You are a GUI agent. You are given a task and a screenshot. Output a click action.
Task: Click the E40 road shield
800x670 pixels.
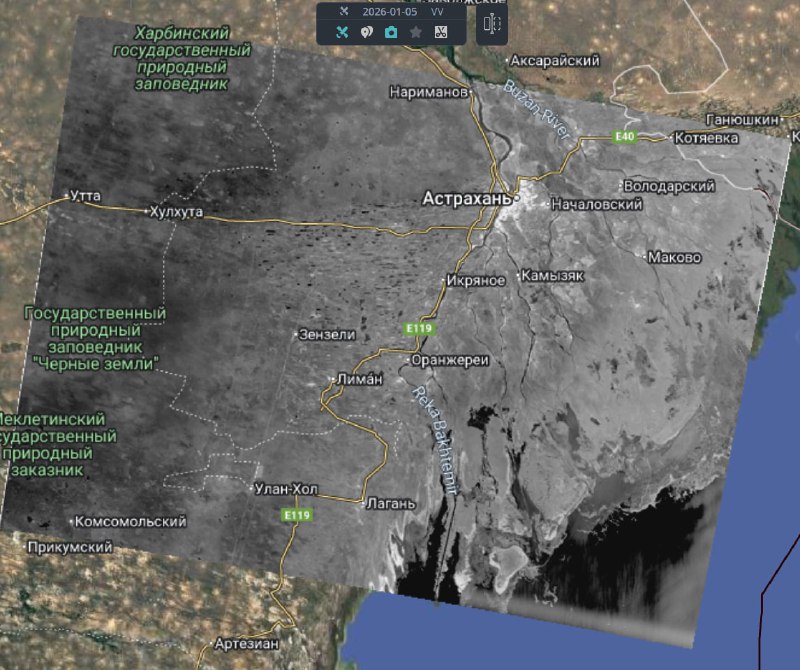pyautogui.click(x=625, y=136)
